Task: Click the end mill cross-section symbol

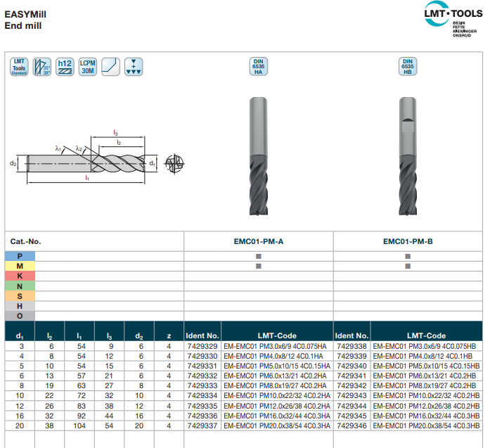Action: point(174,163)
